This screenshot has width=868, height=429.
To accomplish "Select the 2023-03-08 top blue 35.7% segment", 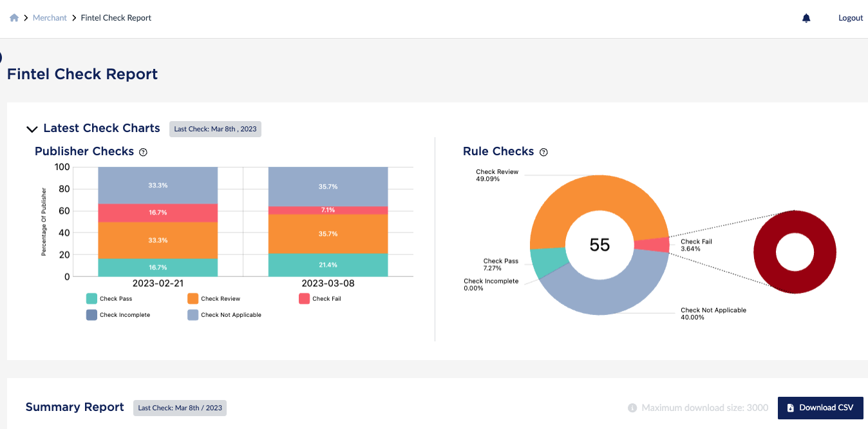I will 328,187.
